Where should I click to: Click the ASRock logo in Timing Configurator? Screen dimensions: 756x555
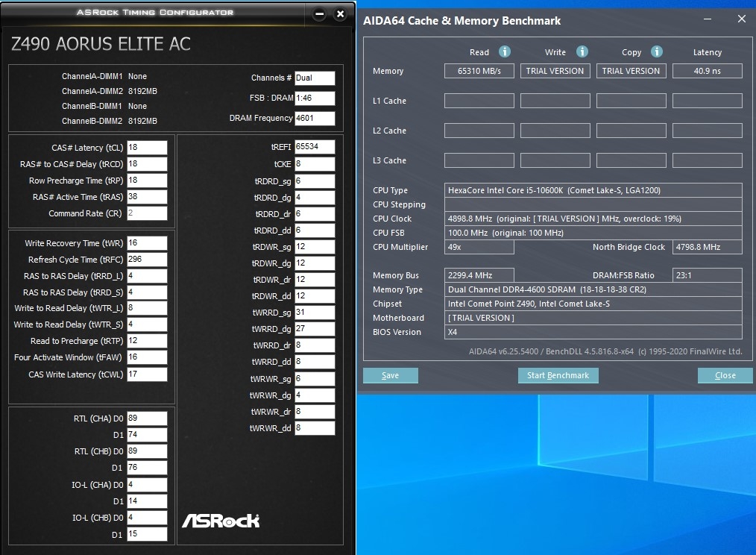click(x=221, y=521)
